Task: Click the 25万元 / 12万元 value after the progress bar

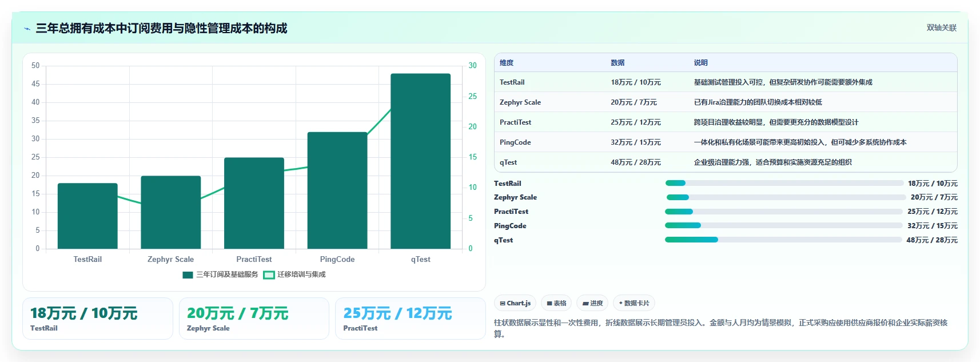Action: point(933,212)
